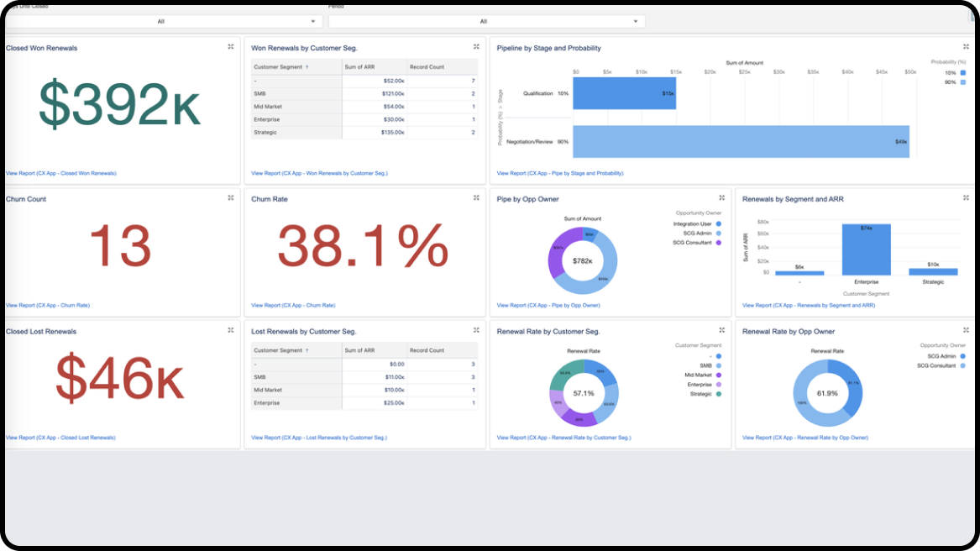Expand the Pipe by Opp Owner chart
The image size is (980, 551).
(x=721, y=198)
